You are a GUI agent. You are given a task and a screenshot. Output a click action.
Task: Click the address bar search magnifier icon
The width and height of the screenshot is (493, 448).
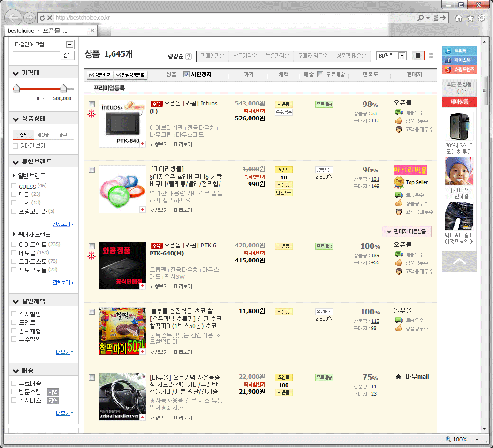(x=420, y=18)
